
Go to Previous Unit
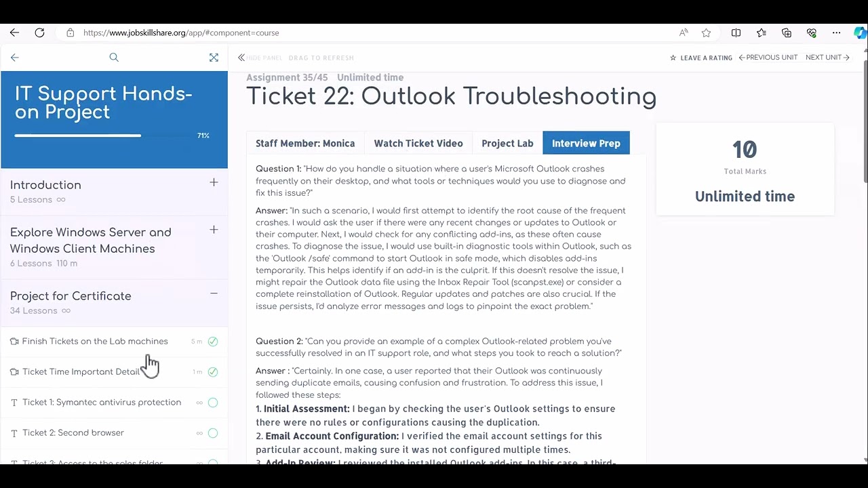click(x=768, y=58)
